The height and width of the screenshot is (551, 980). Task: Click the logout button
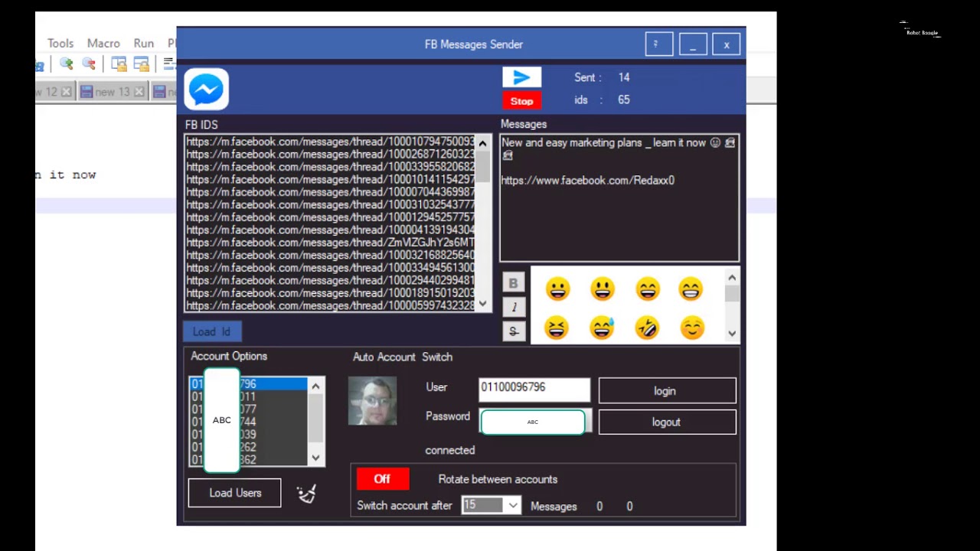click(667, 422)
